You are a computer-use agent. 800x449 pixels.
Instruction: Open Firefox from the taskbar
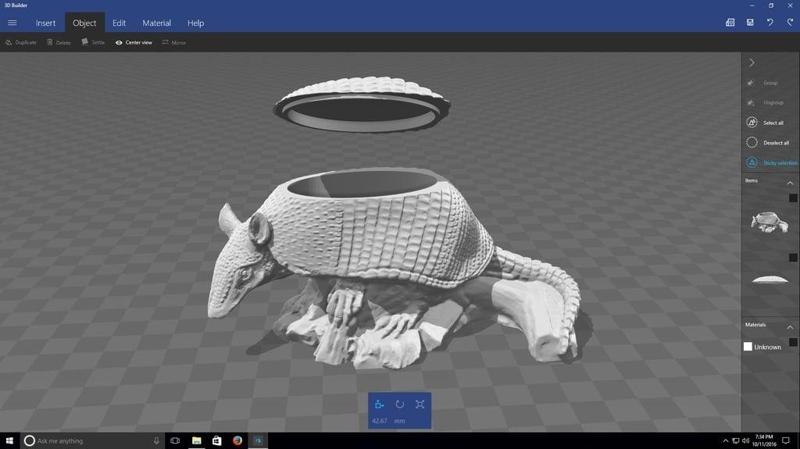[237, 441]
